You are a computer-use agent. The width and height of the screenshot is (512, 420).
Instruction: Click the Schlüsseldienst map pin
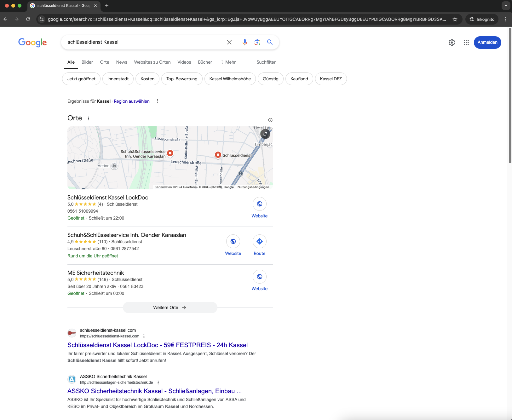pos(218,155)
